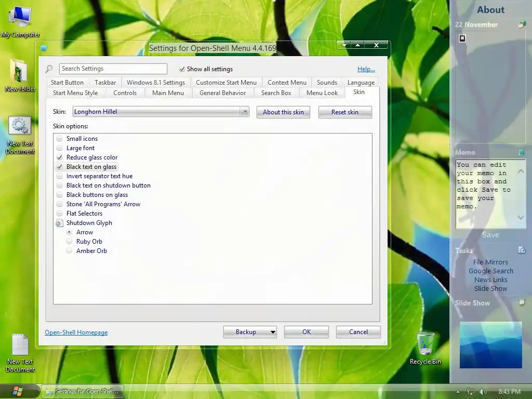This screenshot has width=532, height=399.
Task: Open the Skin dropdown showing Longhorn Hillel
Action: (x=161, y=112)
